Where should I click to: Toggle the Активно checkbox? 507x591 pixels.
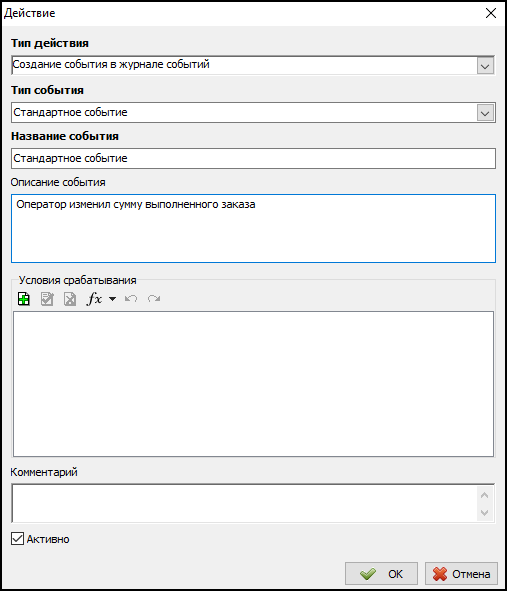point(17,539)
